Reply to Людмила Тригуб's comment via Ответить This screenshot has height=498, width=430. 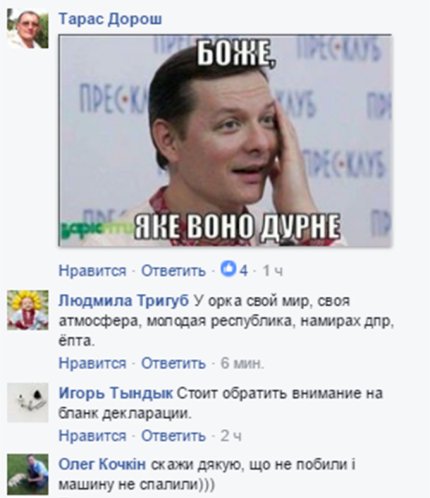(173, 363)
